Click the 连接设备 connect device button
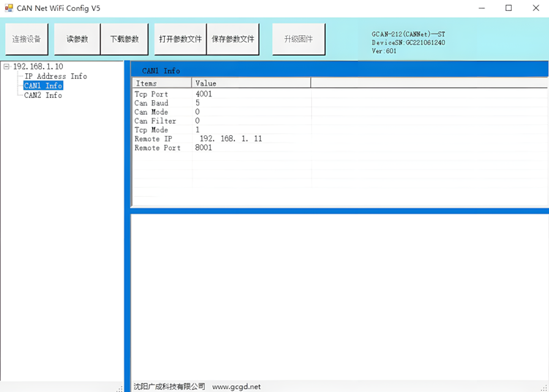The width and height of the screenshot is (549, 392). tap(27, 39)
